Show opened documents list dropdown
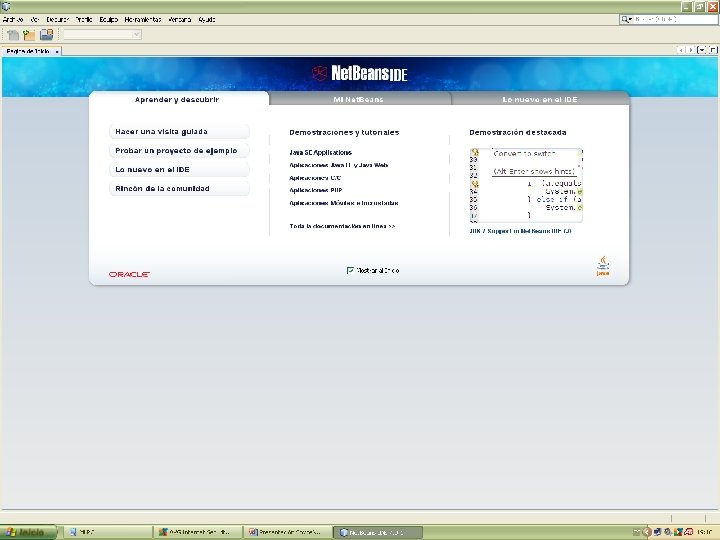Viewport: 720px width, 540px height. (x=702, y=50)
